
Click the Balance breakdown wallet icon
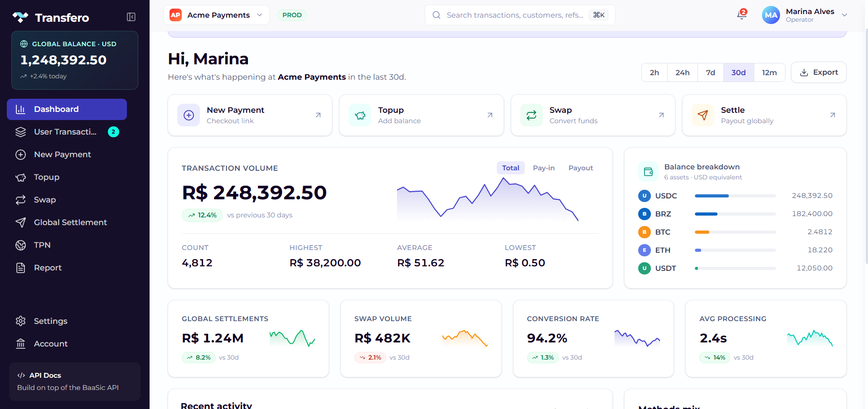coord(648,172)
